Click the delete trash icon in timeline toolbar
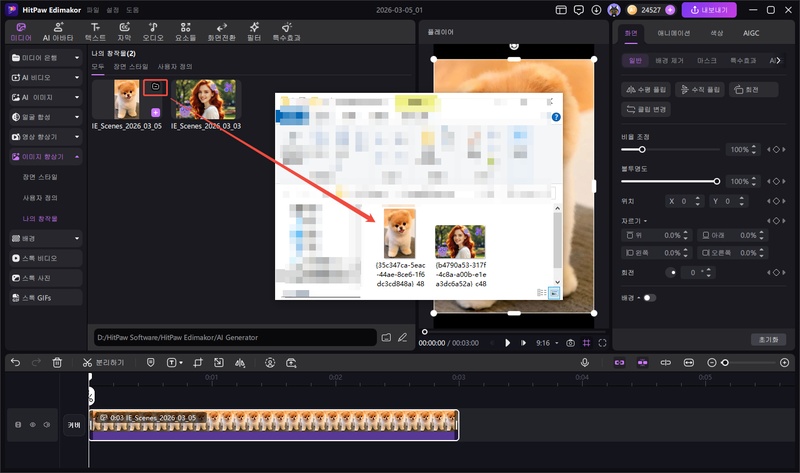 click(x=57, y=362)
